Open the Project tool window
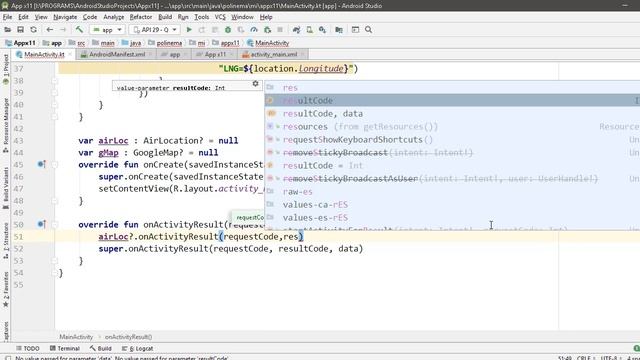The image size is (640, 360). tap(6, 69)
